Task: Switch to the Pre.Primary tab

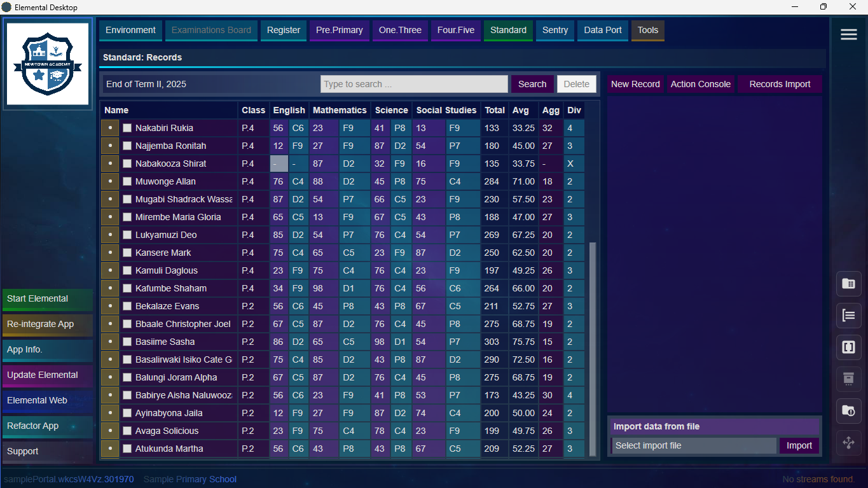Action: [339, 30]
